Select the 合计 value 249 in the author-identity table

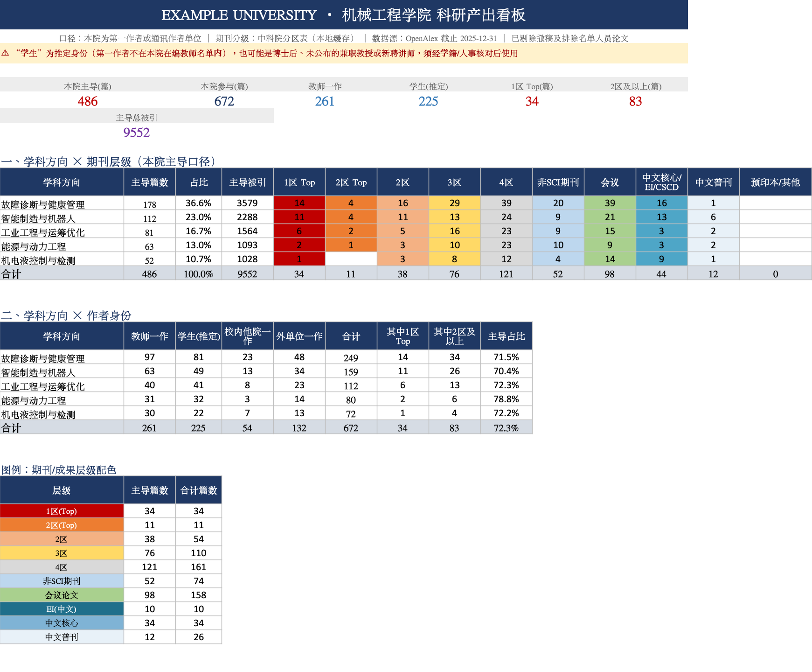tap(351, 358)
